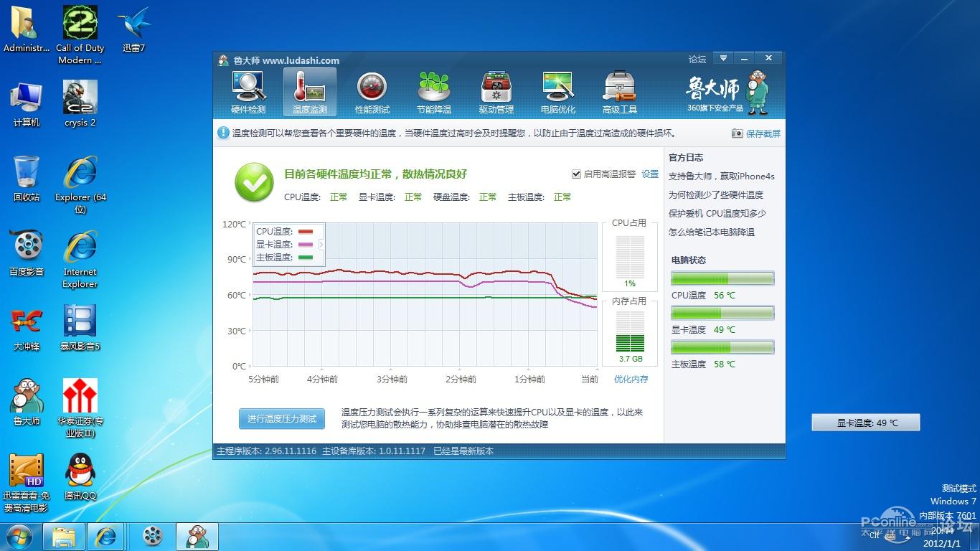The image size is (980, 551).
Task: Click the 内存占用 memory usage meter
Action: pos(630,332)
